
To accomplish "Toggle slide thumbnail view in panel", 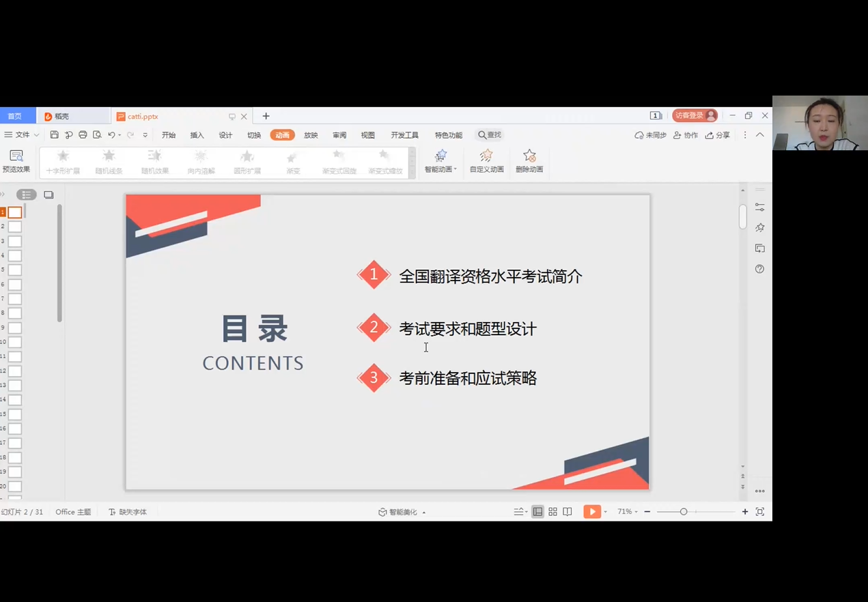I will click(48, 195).
